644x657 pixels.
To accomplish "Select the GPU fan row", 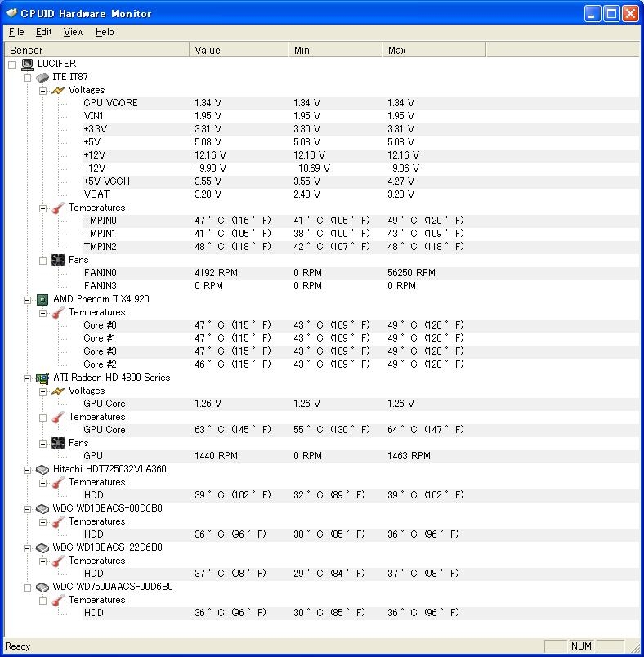I will pos(361,456).
